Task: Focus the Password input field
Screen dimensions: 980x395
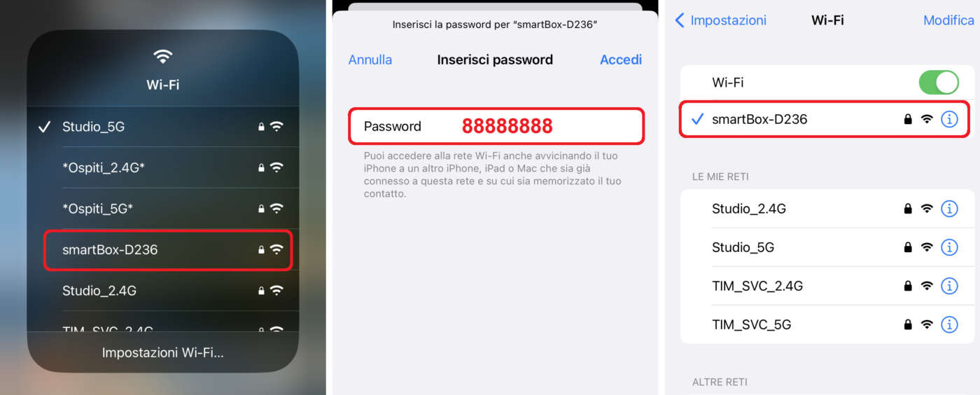Action: [496, 126]
